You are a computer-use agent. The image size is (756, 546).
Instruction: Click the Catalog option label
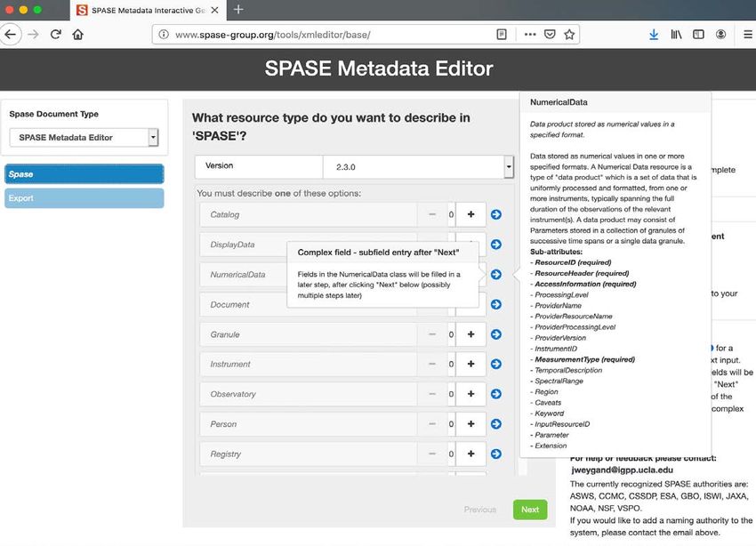click(225, 214)
